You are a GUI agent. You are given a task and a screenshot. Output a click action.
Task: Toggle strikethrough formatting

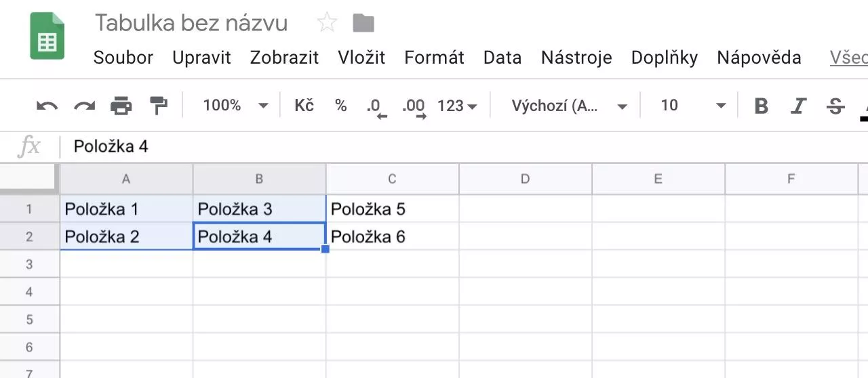835,106
